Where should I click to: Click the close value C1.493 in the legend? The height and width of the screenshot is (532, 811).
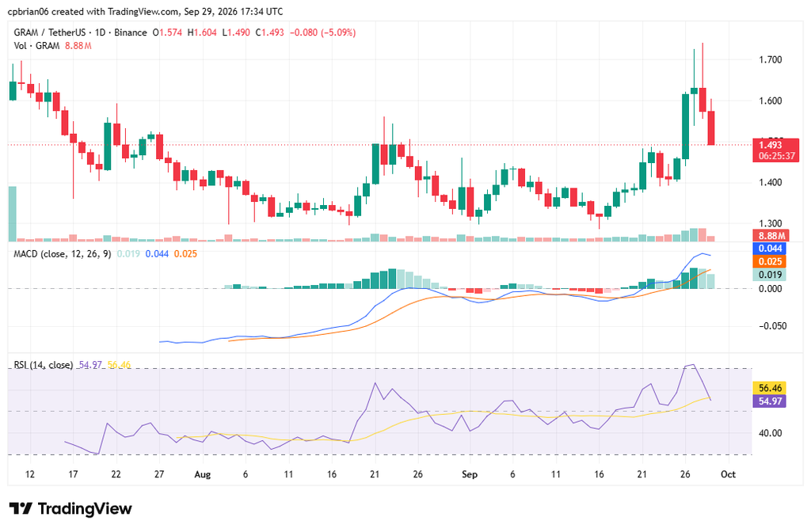[270, 32]
